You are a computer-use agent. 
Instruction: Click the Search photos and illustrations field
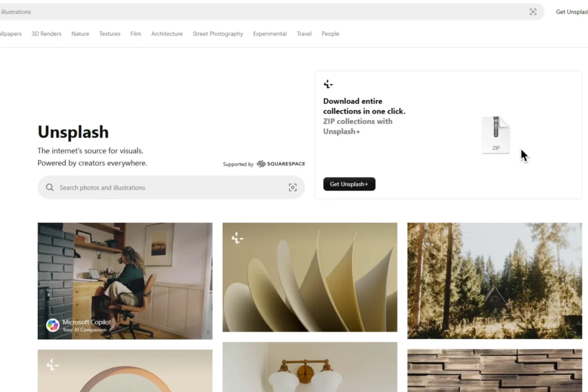171,187
